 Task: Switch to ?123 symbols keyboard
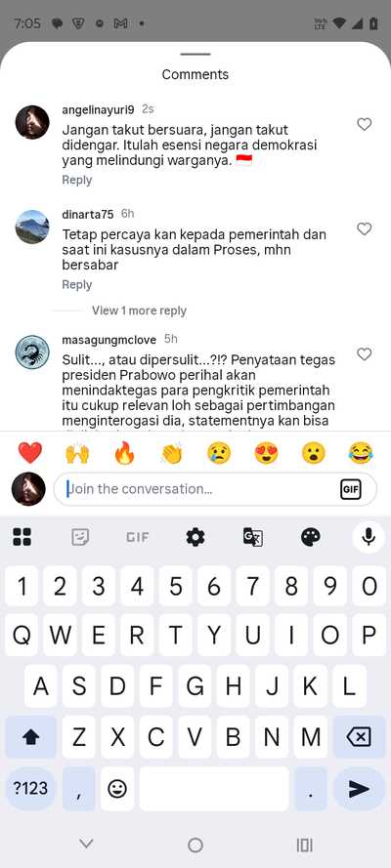coord(31,788)
